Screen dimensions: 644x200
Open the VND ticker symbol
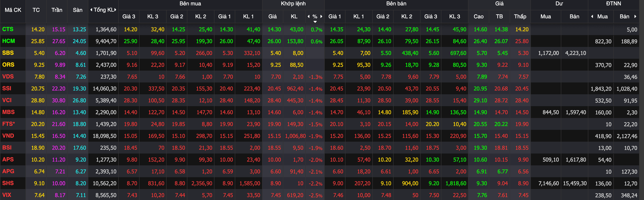click(x=8, y=136)
